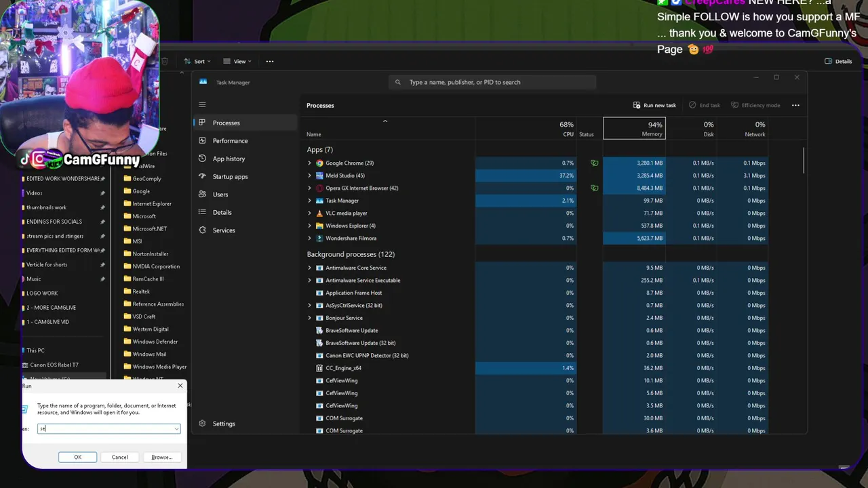Click the Opera GX Internet Browser icon
The width and height of the screenshot is (868, 488).
(319, 188)
